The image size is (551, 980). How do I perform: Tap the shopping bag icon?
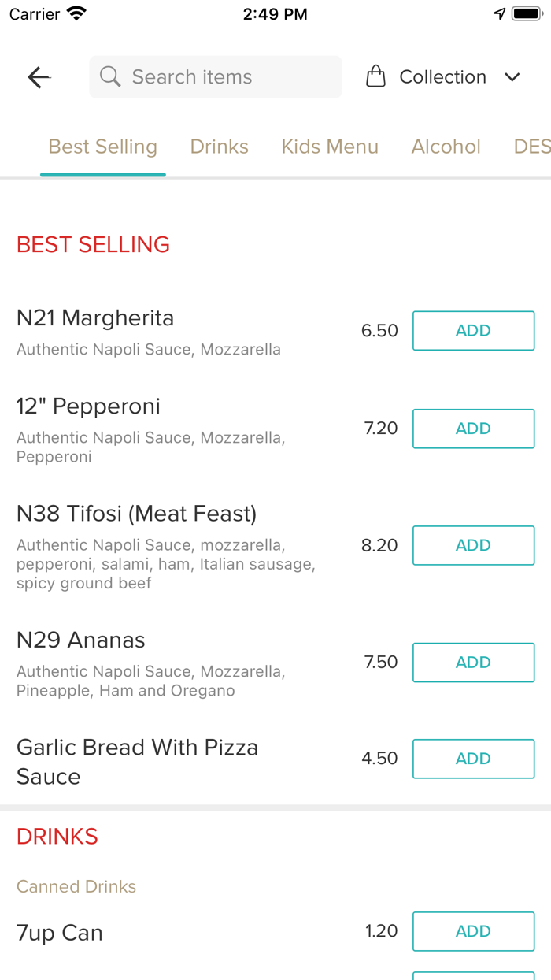point(376,77)
